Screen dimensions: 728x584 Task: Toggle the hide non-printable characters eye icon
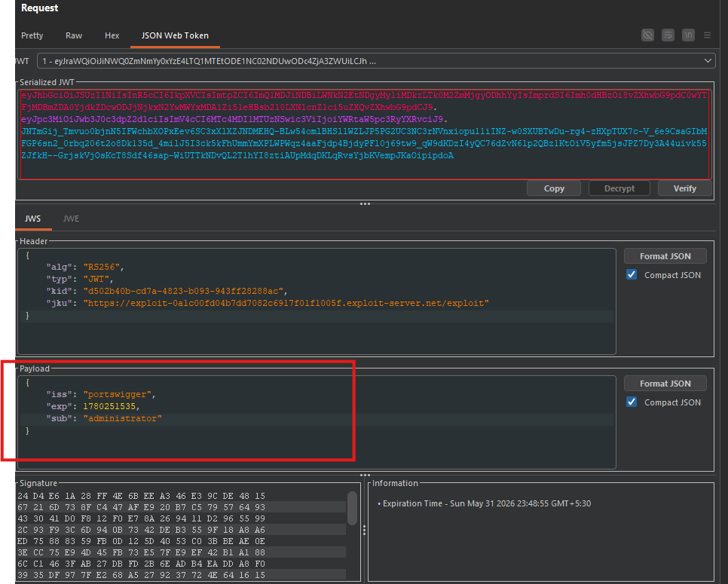coord(647,35)
